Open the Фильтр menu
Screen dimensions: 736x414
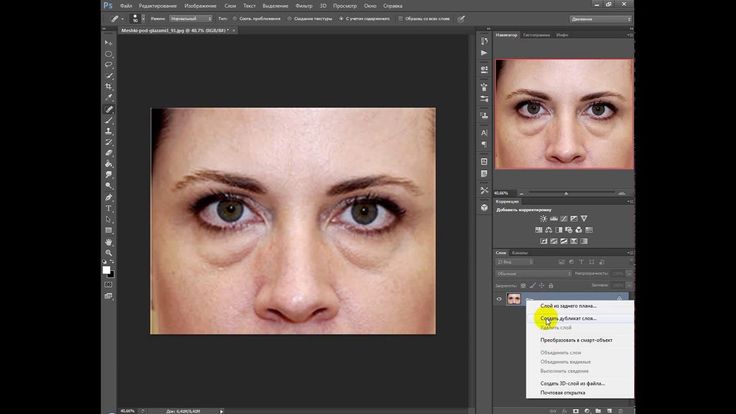pos(304,6)
